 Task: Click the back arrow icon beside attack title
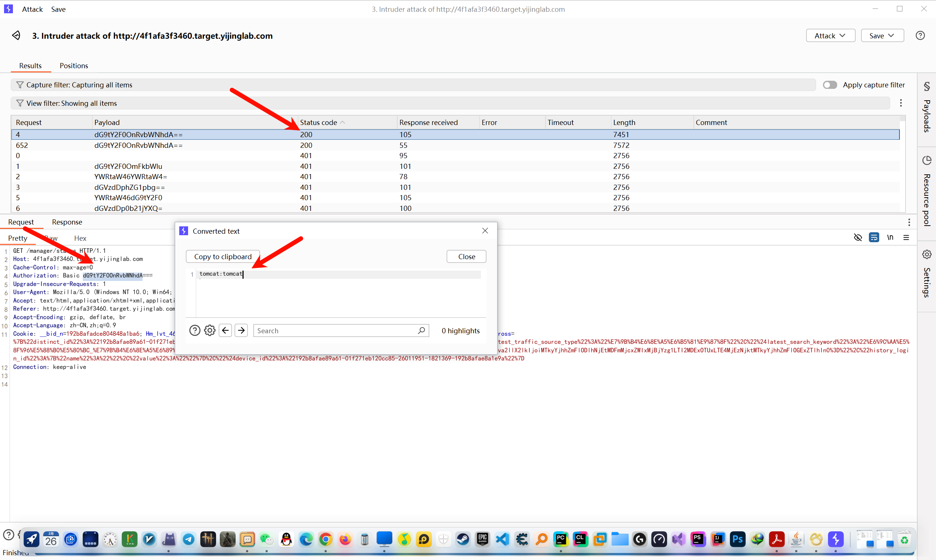(x=16, y=35)
